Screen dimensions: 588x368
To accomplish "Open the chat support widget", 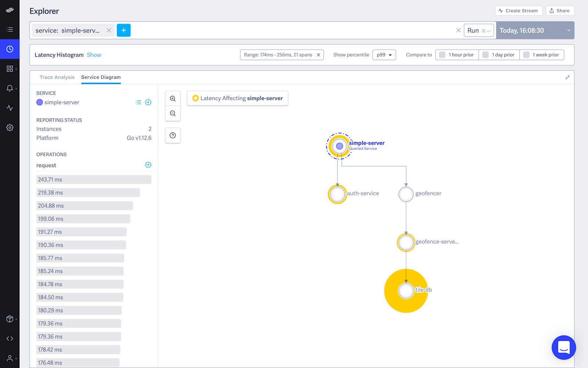I will coord(564,347).
